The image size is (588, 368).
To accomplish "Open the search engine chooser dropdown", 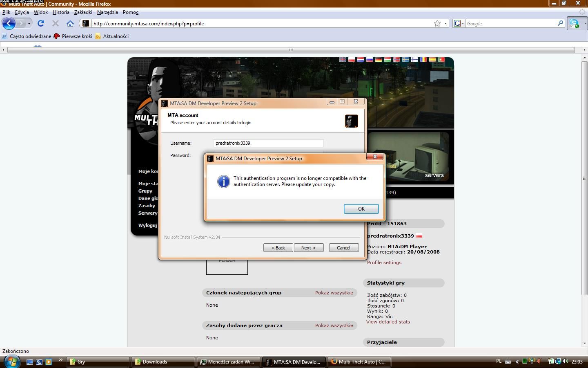I will click(x=459, y=23).
